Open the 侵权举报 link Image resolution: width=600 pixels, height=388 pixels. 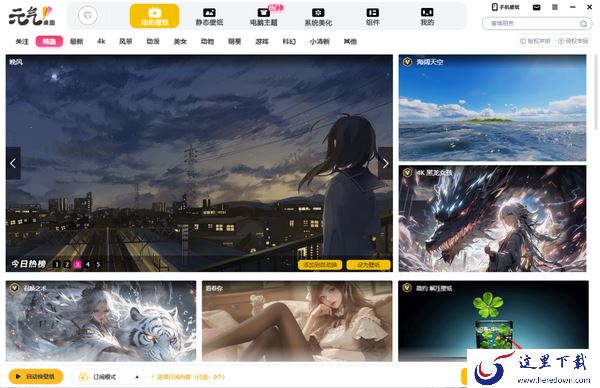click(573, 41)
